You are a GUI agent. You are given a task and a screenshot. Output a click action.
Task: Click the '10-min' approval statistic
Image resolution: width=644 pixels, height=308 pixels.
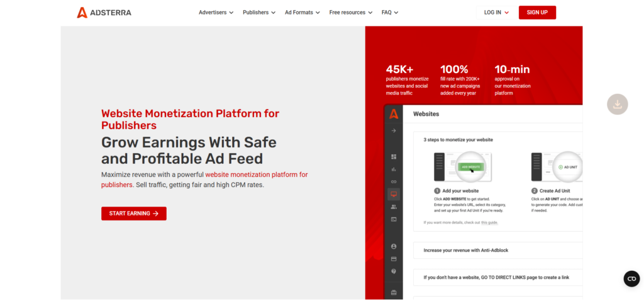512,69
